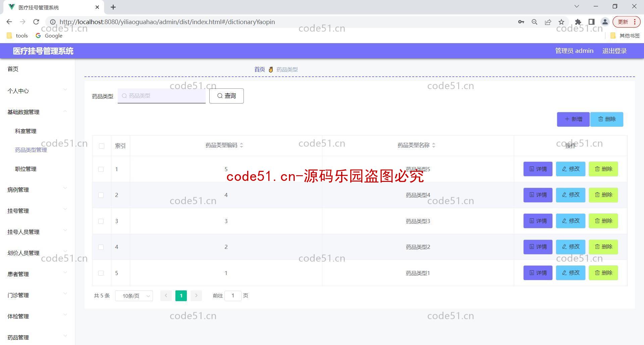Expand the 划价人员管理 menu
Image resolution: width=644 pixels, height=345 pixels.
[37, 253]
